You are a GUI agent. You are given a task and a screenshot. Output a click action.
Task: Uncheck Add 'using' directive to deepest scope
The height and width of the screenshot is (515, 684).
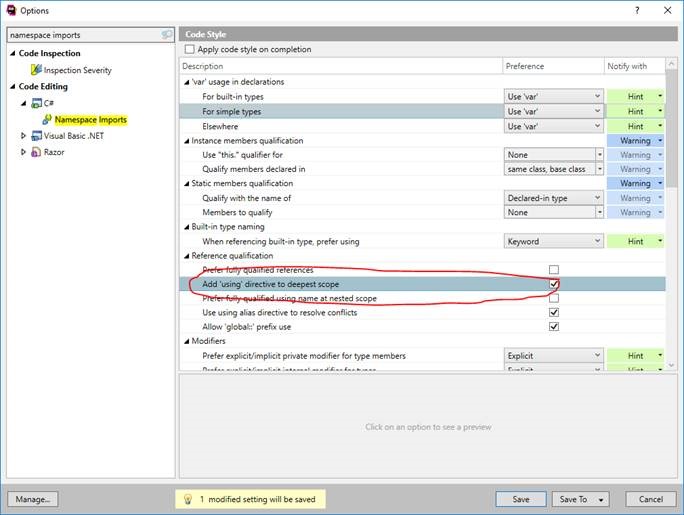click(x=554, y=284)
